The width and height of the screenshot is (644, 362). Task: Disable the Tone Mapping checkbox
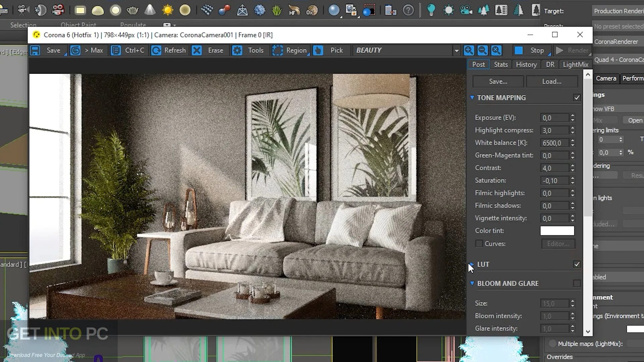pyautogui.click(x=577, y=98)
